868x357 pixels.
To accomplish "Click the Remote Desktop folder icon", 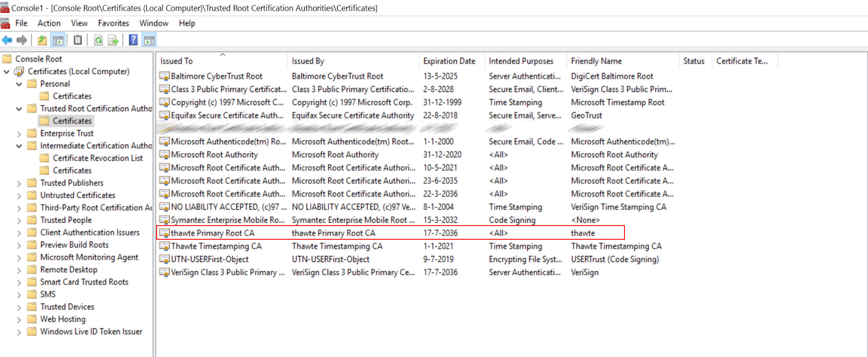I will pyautogui.click(x=32, y=270).
